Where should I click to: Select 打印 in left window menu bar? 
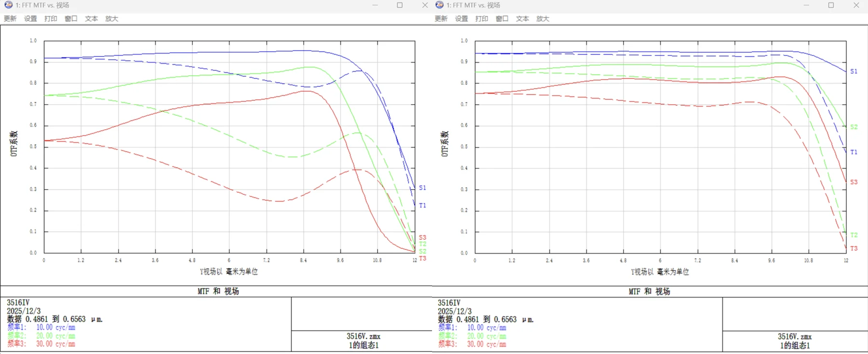tap(51, 18)
